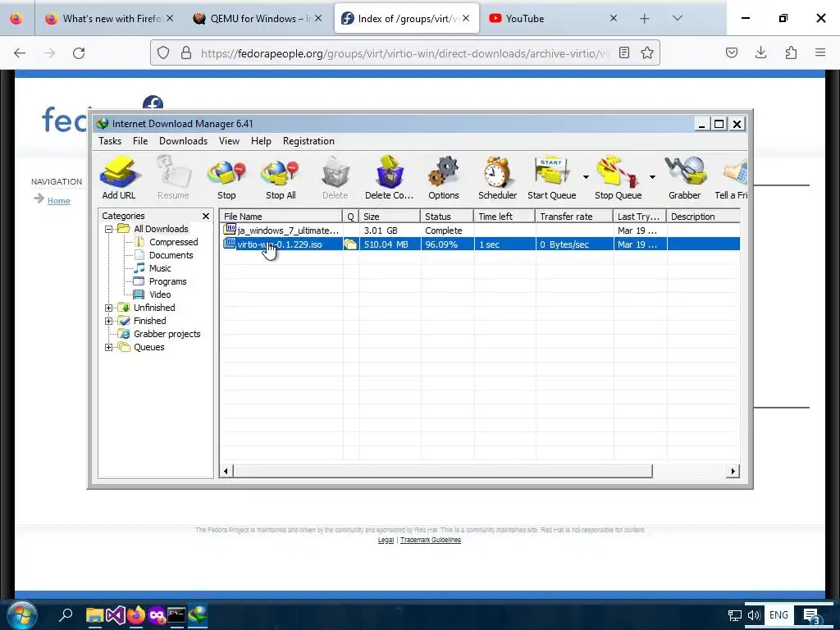Open the Windows Start button
The height and width of the screenshot is (630, 840).
[x=21, y=615]
